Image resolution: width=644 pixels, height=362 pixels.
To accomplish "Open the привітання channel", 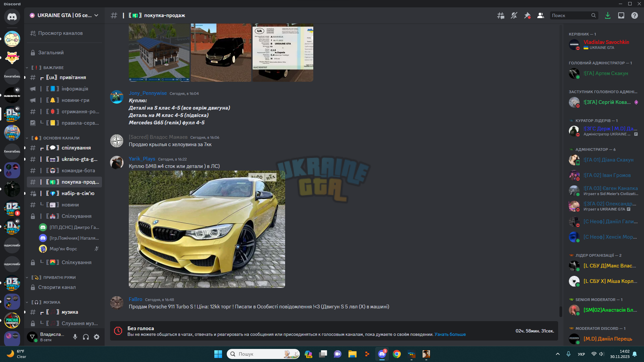I will click(x=64, y=77).
